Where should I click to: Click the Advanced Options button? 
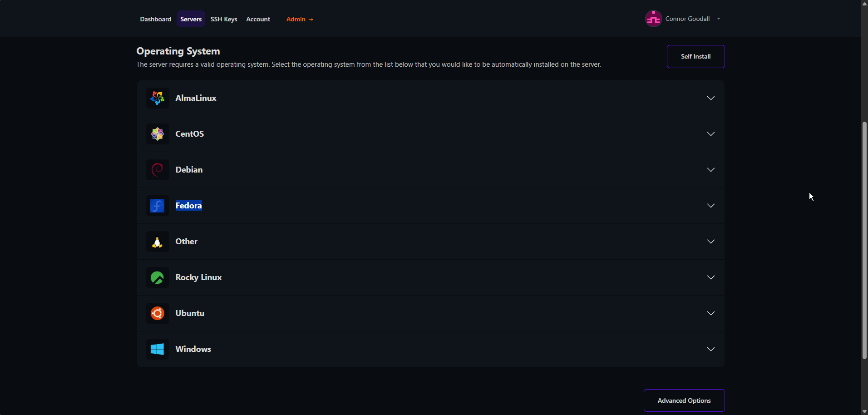tap(684, 400)
